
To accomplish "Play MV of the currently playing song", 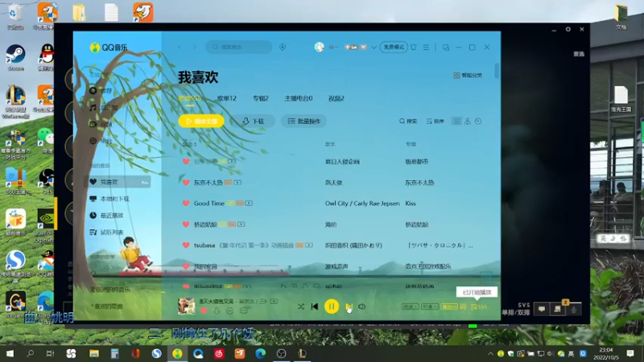I will 274,301.
